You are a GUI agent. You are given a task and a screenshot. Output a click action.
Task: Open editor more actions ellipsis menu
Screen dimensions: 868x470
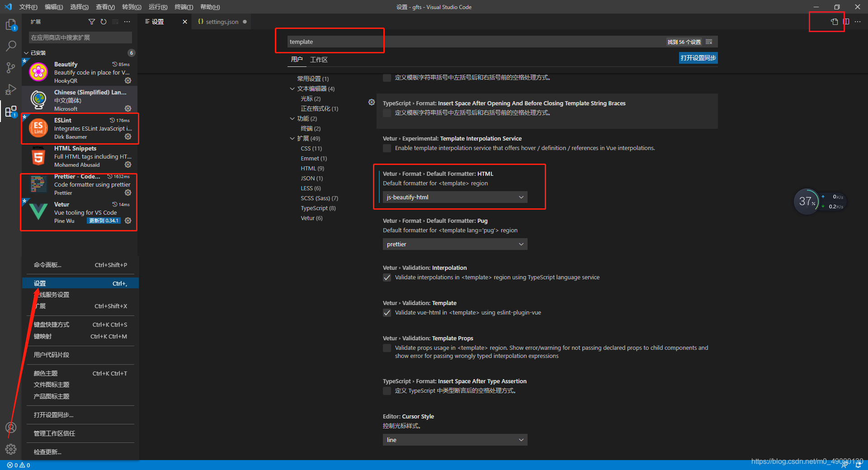(x=858, y=22)
